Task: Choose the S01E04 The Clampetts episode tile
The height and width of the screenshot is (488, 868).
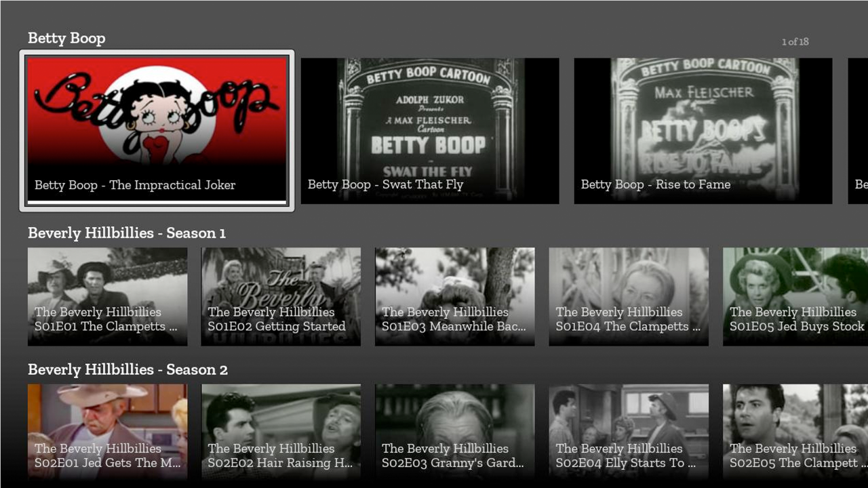Action: [629, 296]
